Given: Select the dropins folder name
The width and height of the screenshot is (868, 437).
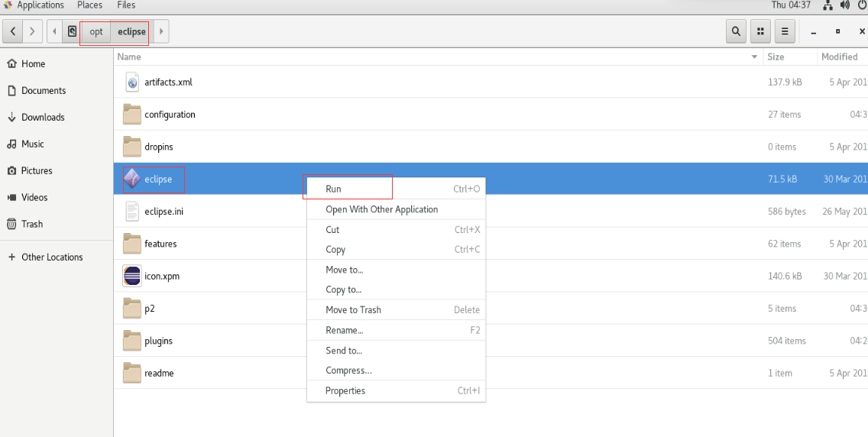Looking at the screenshot, I should pos(159,147).
